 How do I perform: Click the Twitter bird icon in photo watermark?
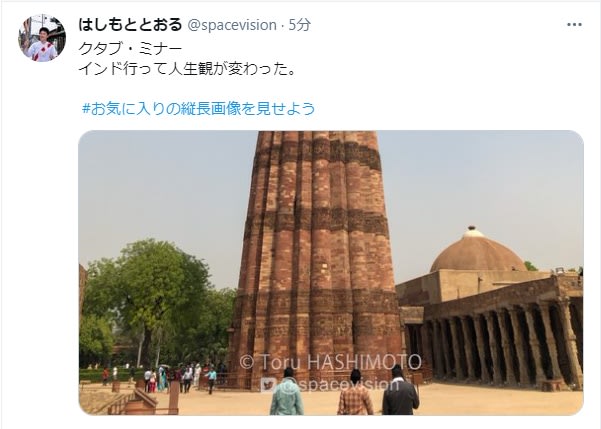268,385
